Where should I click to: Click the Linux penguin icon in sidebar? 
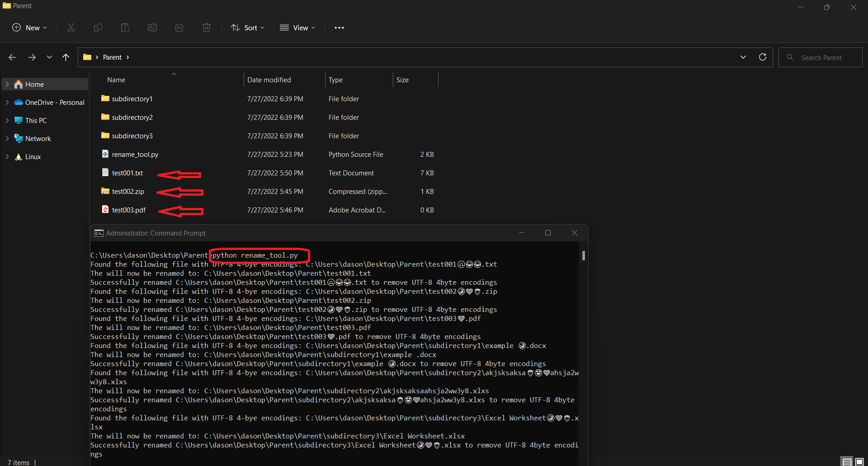[x=19, y=157]
